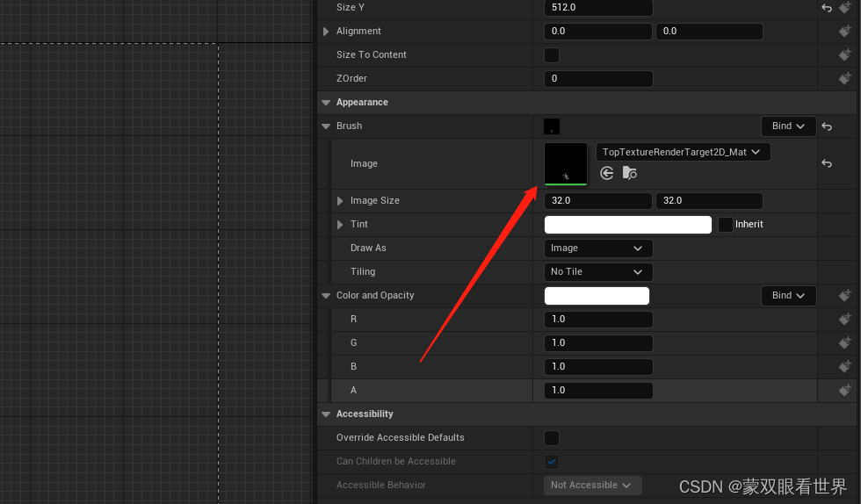
Task: Collapse Color and Opacity property
Action: tap(326, 295)
